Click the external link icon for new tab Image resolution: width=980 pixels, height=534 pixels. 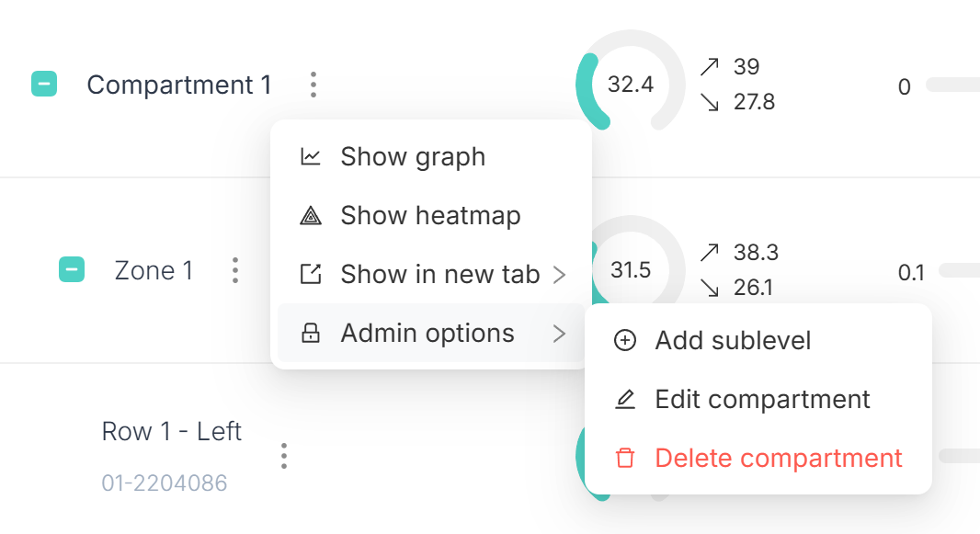[x=311, y=274]
